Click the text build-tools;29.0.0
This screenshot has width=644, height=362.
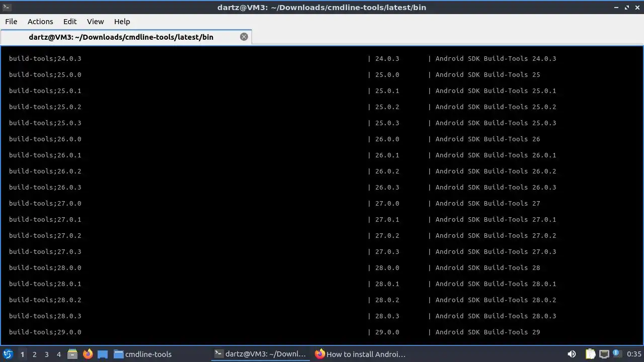[45, 332]
